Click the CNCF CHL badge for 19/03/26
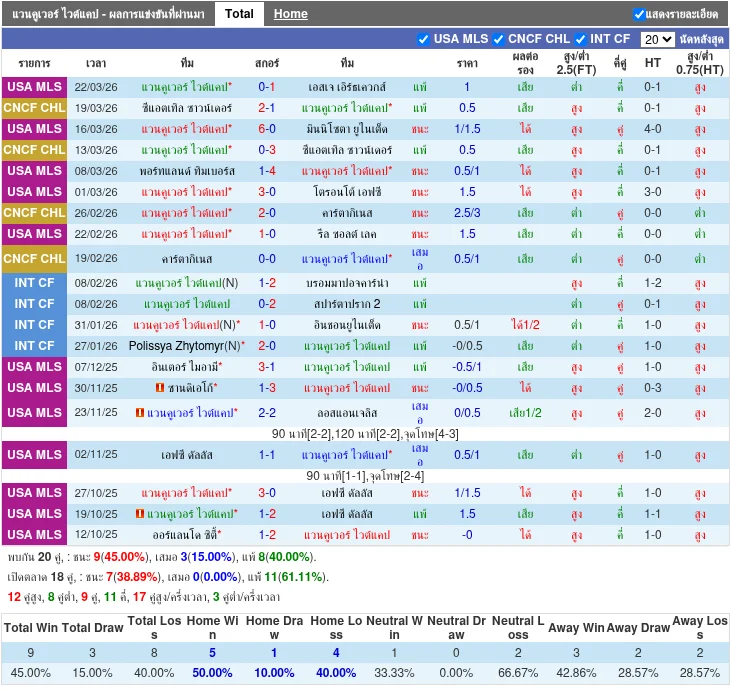This screenshot has width=730, height=691. (x=35, y=108)
